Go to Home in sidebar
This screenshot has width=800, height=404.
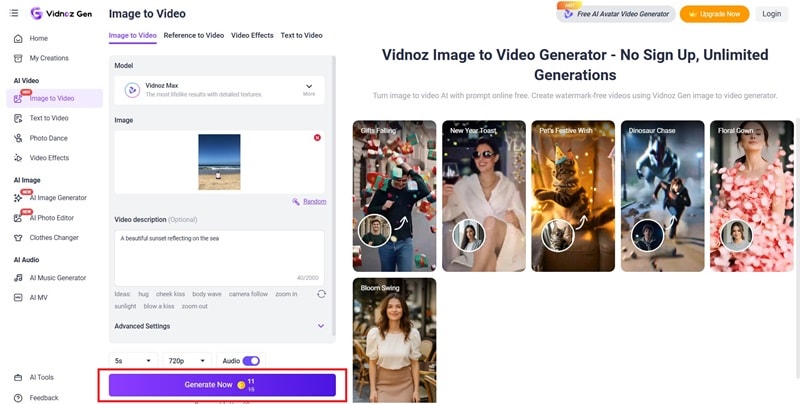[x=38, y=38]
